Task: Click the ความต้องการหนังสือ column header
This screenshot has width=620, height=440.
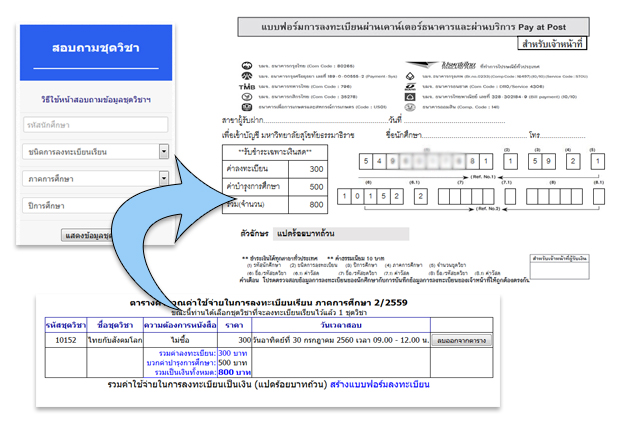Action: click(x=180, y=325)
